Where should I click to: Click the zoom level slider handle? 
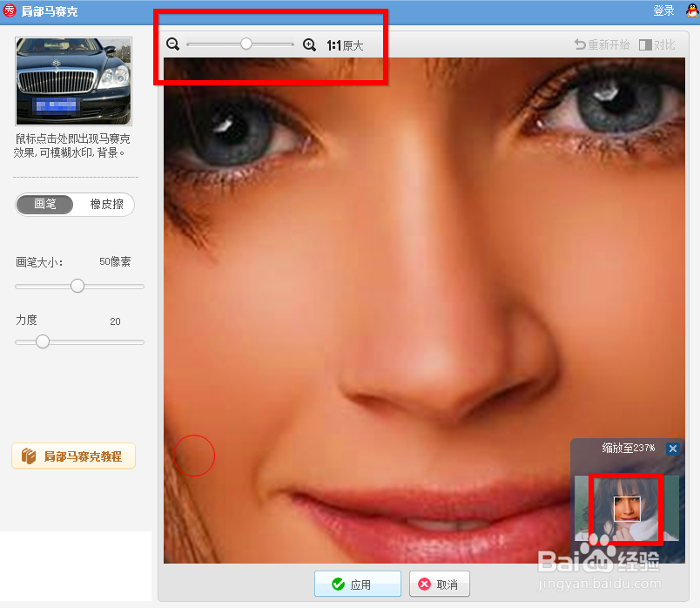[x=246, y=44]
